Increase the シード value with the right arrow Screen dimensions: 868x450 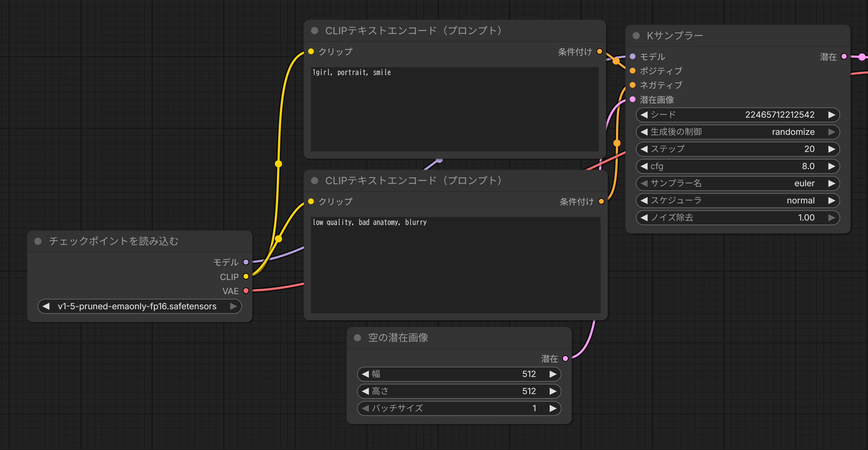(x=832, y=115)
